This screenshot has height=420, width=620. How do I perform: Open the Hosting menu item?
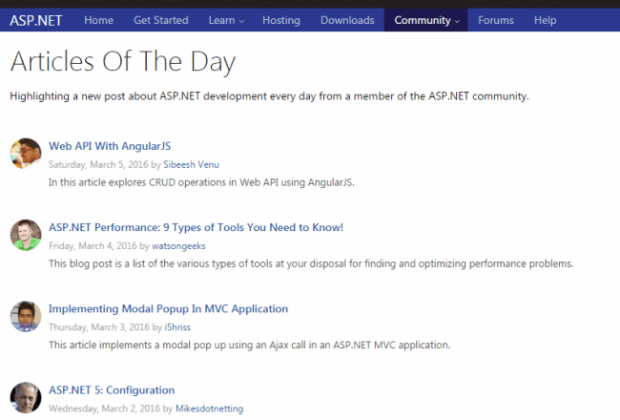pos(281,20)
